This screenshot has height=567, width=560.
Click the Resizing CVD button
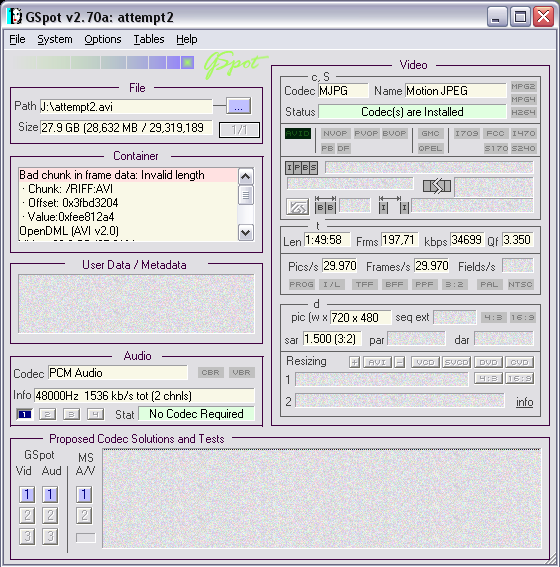519,362
